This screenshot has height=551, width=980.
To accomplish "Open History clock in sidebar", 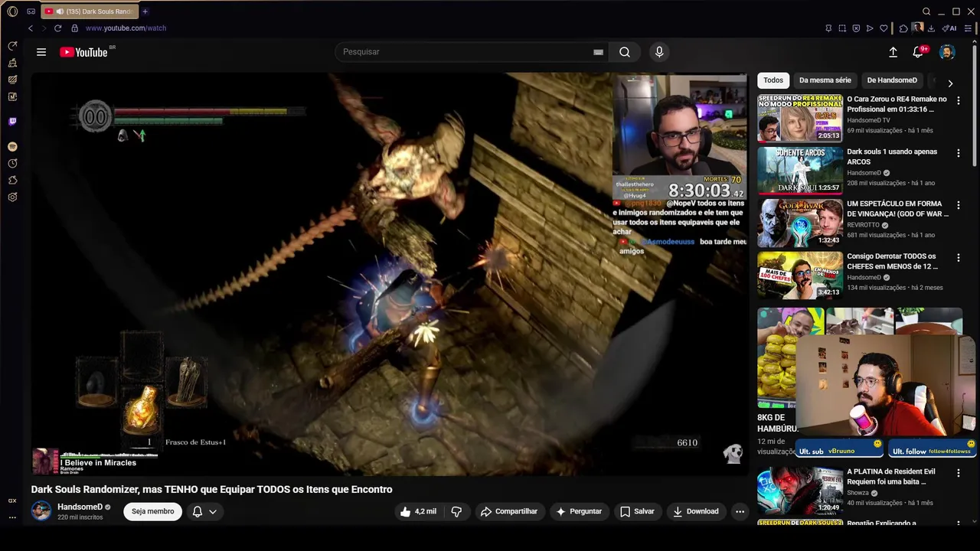I will tap(12, 163).
